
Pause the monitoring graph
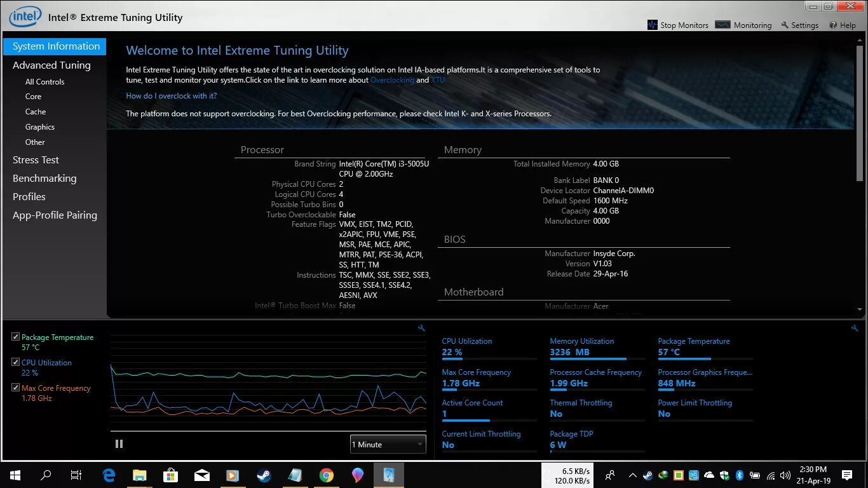click(x=119, y=444)
